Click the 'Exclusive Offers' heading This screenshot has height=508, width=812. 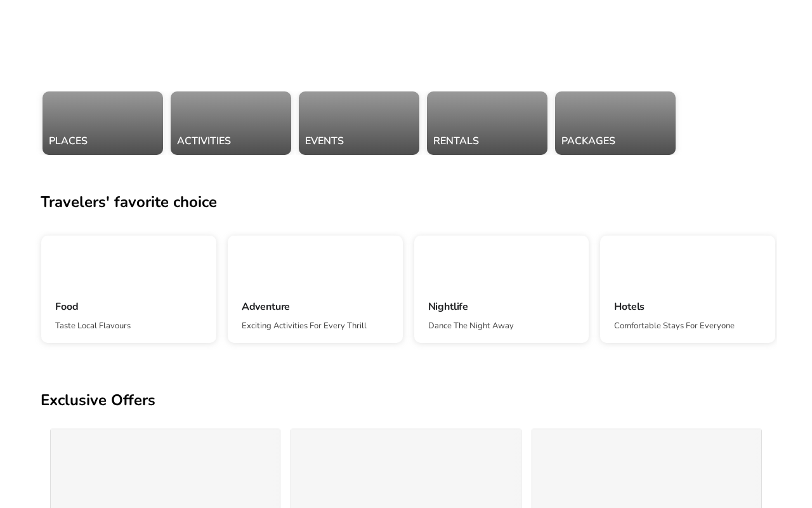pos(98,400)
